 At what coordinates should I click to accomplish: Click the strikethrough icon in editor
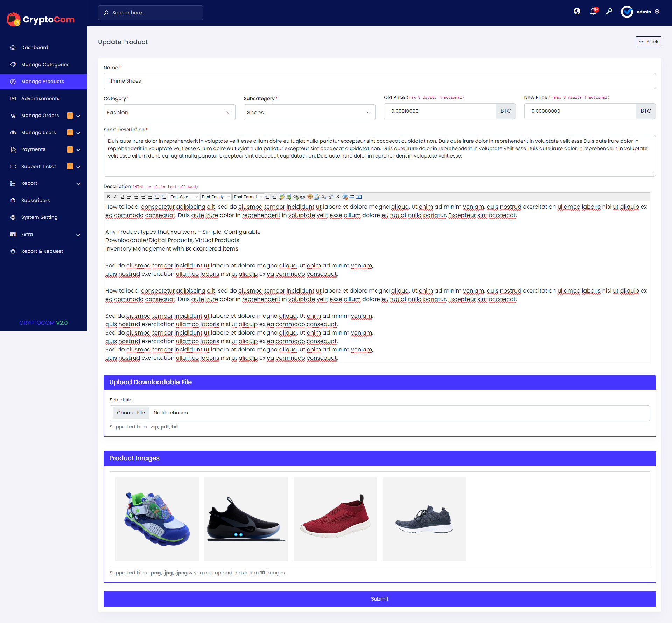(x=338, y=197)
